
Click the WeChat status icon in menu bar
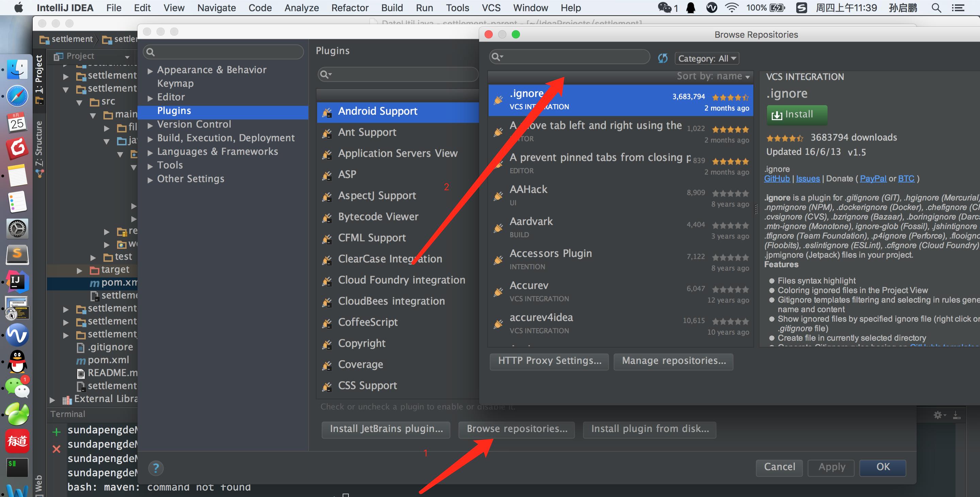(x=665, y=7)
